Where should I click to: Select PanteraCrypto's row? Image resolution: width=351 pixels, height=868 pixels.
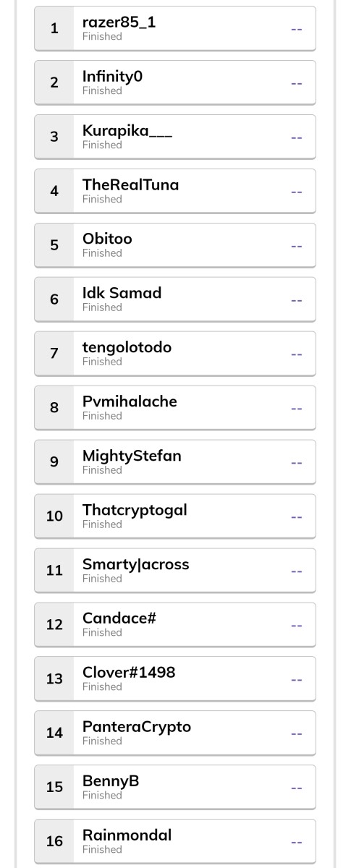point(175,733)
